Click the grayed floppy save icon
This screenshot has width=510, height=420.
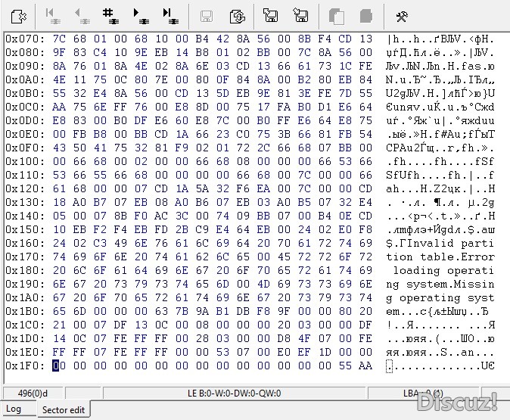click(207, 16)
